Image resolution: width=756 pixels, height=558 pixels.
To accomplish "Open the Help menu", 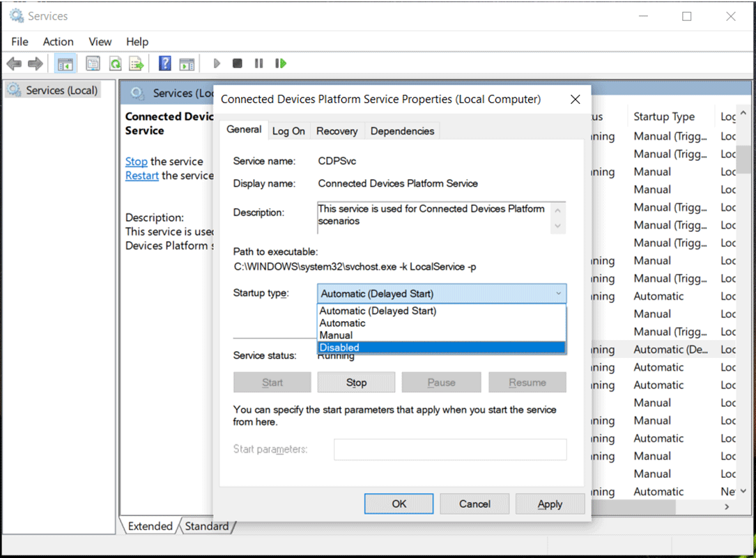I will (137, 42).
